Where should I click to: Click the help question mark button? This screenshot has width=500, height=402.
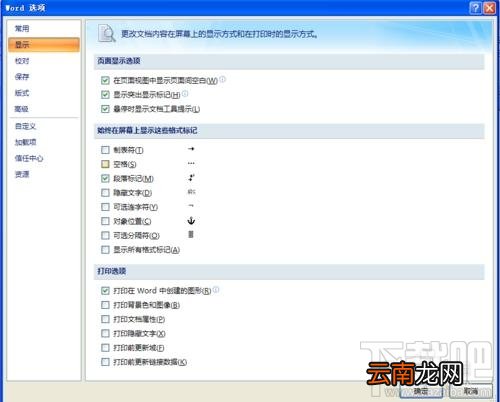pos(475,8)
